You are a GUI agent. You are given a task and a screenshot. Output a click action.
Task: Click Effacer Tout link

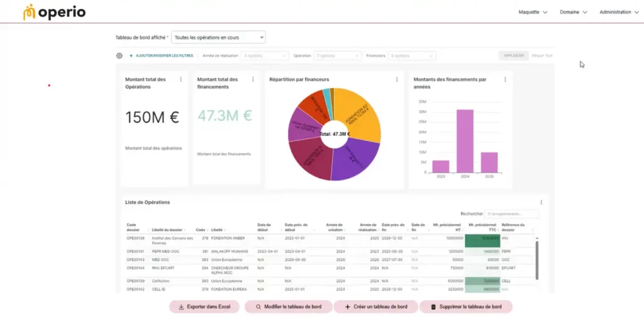pos(542,55)
